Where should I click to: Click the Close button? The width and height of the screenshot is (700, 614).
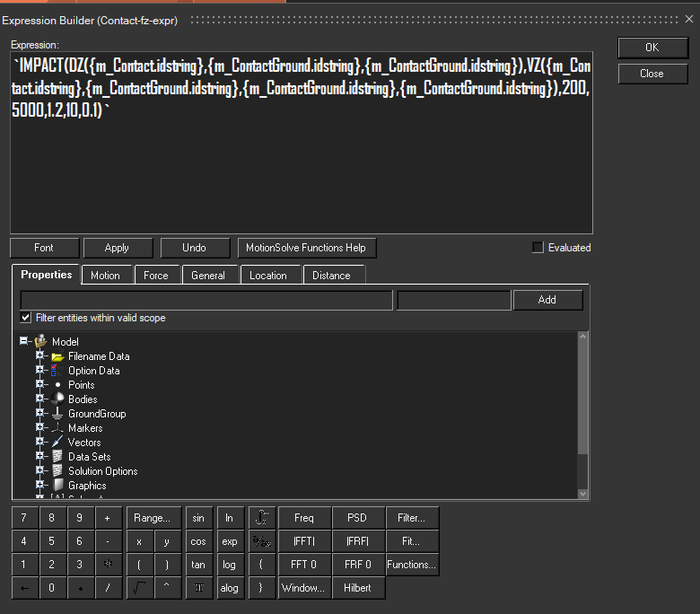[x=652, y=74]
